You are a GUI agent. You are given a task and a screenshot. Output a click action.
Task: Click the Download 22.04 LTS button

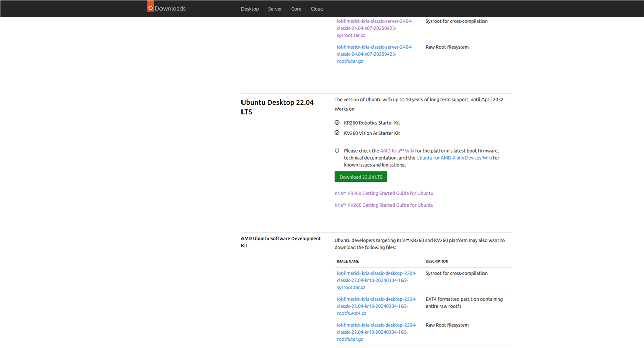pyautogui.click(x=361, y=177)
